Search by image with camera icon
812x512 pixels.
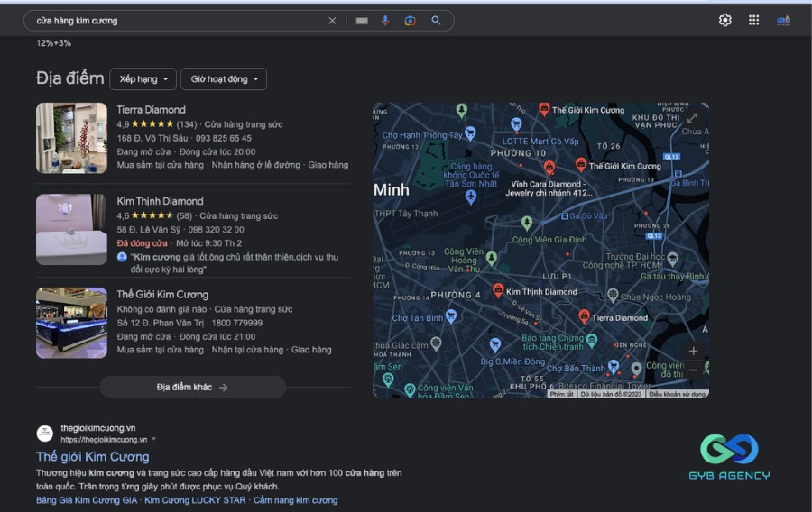click(x=411, y=21)
